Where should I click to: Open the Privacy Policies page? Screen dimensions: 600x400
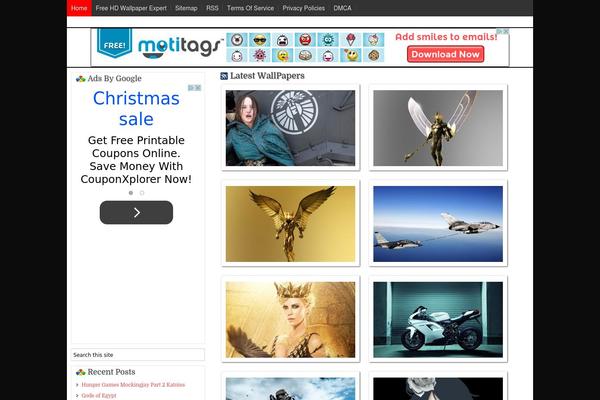[x=303, y=8]
